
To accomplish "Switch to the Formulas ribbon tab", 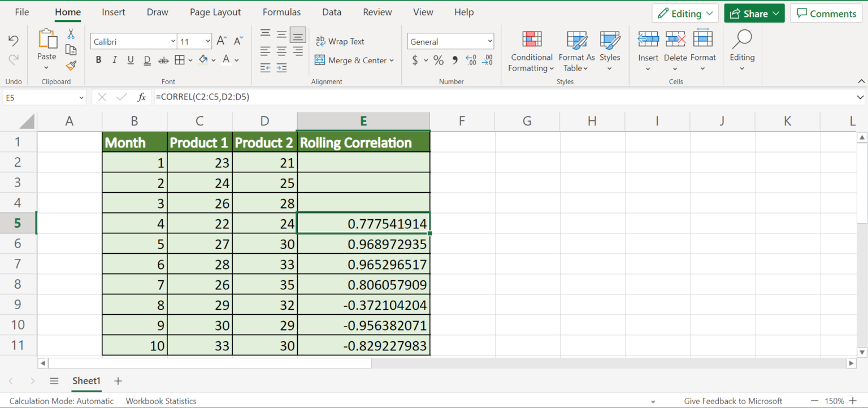I will [281, 12].
